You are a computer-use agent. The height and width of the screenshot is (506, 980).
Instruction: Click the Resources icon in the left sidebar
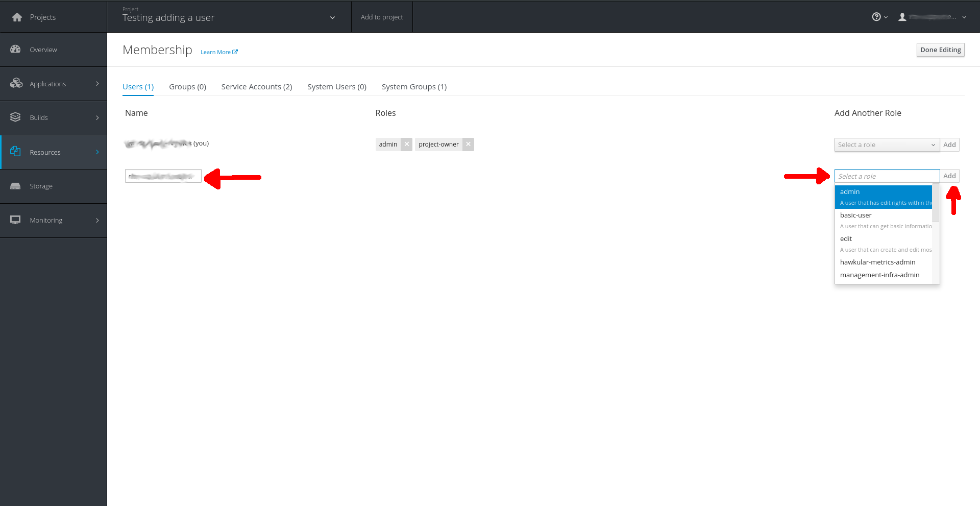[15, 151]
